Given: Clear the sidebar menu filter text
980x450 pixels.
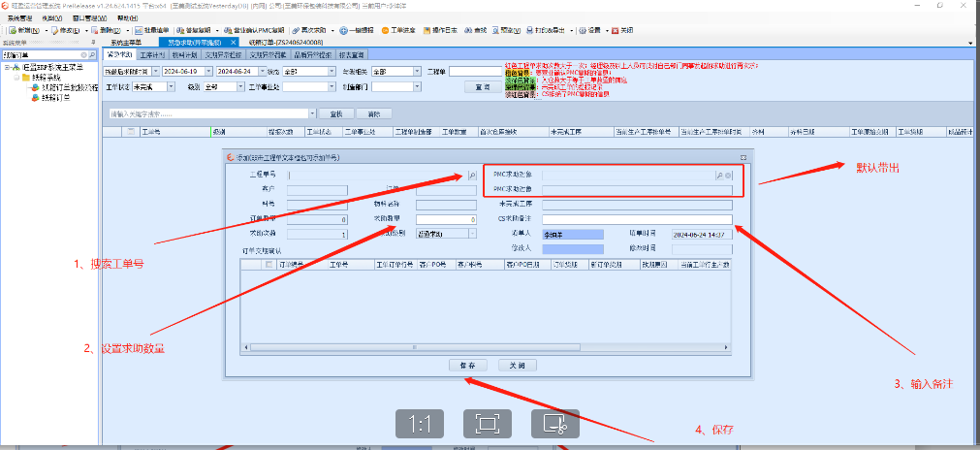Looking at the screenshot, I should coord(83,55).
